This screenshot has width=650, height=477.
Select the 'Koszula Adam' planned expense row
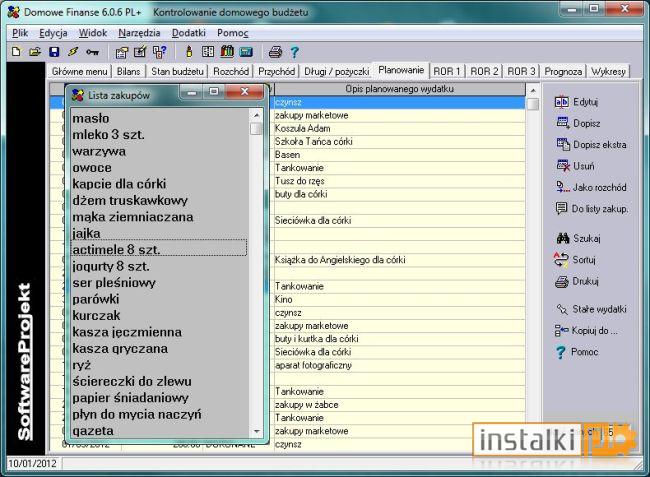[400, 128]
